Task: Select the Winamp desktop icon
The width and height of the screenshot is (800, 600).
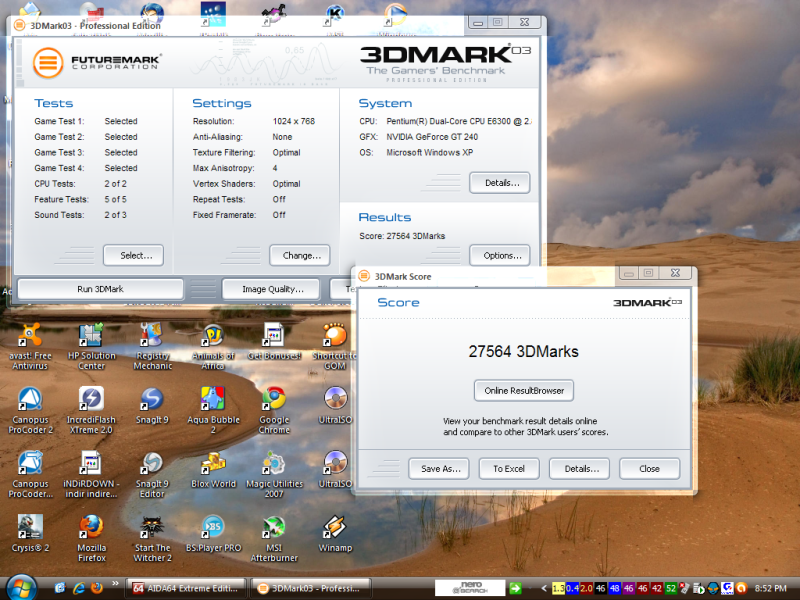Action: pyautogui.click(x=335, y=534)
